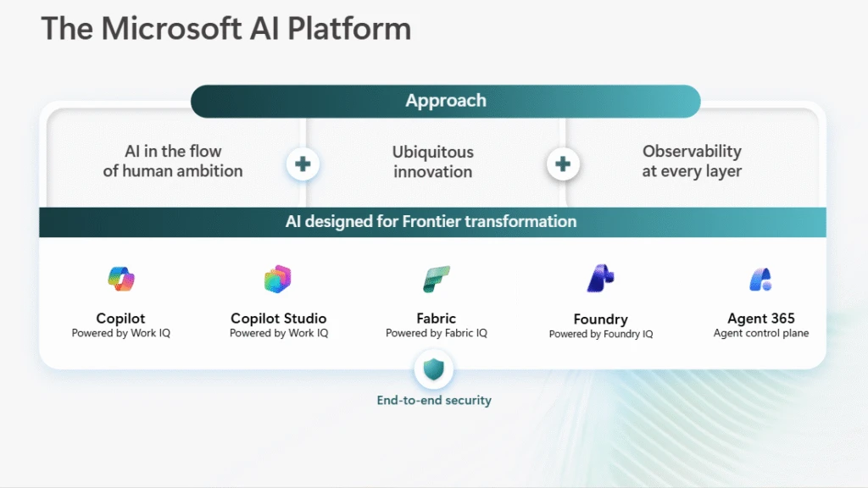
Task: Toggle the AI in the flow pillar
Action: click(172, 162)
